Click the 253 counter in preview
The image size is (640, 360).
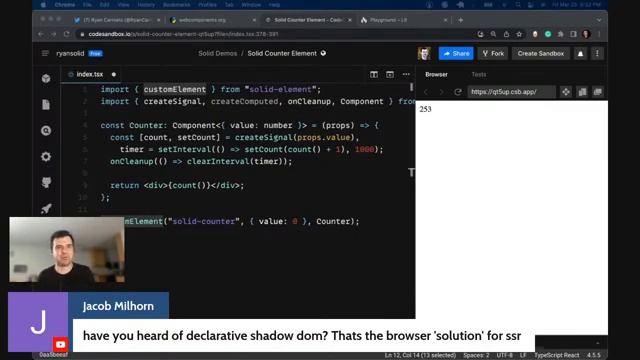425,109
